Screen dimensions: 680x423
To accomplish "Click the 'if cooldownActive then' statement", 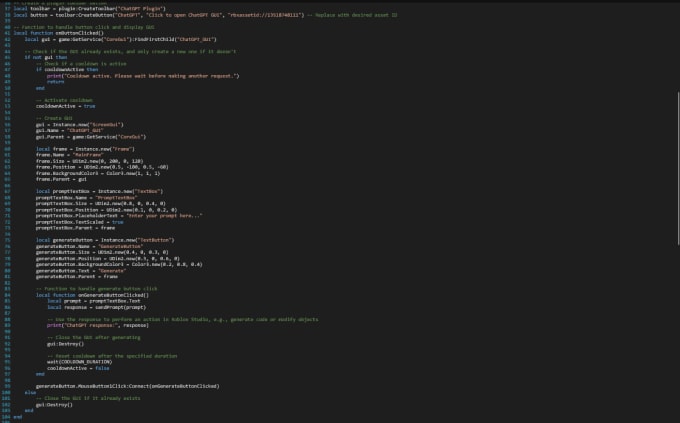I will click(67, 69).
